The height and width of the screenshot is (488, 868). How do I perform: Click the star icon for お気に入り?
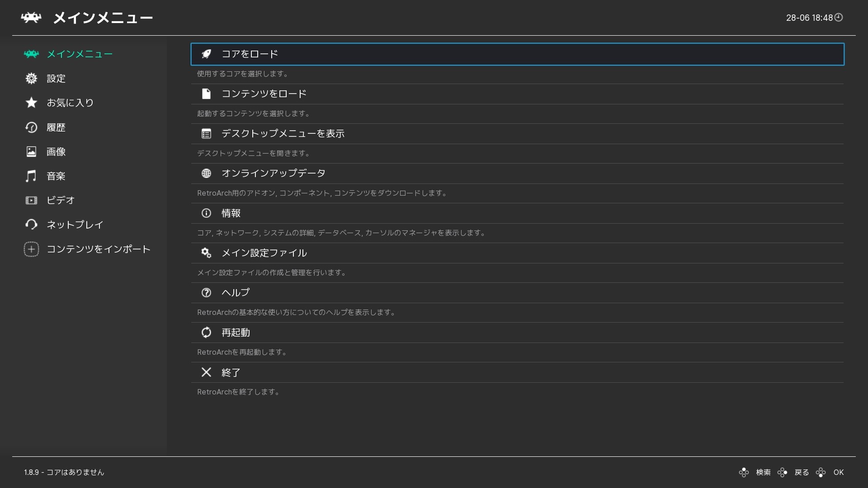coord(31,103)
